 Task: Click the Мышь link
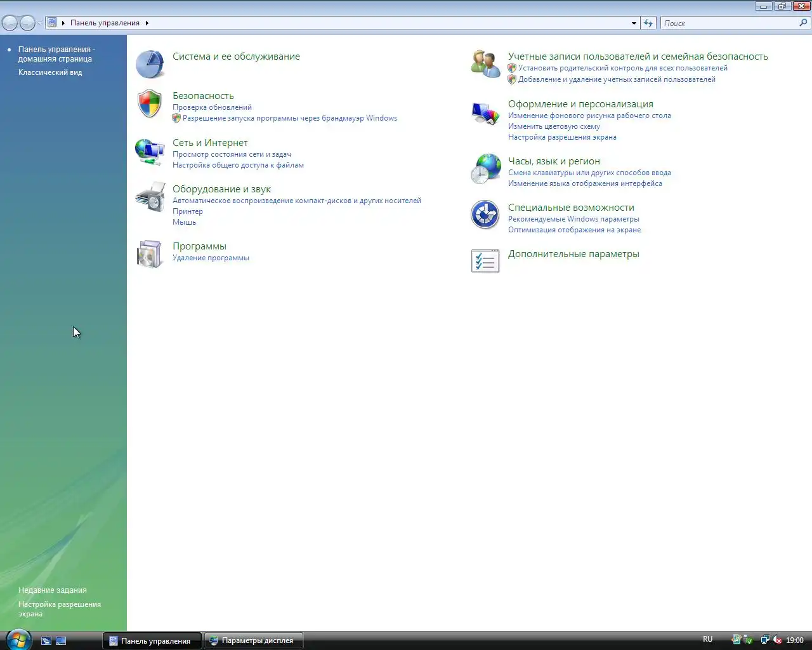coord(184,222)
